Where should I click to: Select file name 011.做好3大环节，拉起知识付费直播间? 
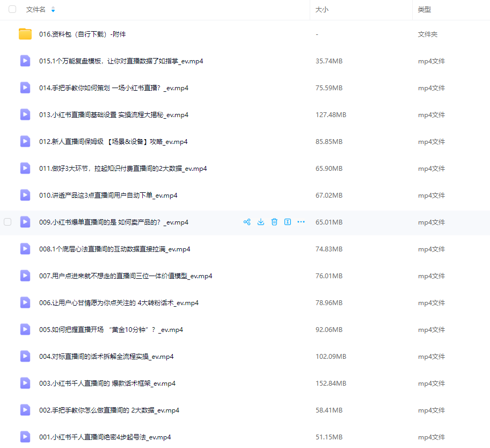(x=123, y=168)
